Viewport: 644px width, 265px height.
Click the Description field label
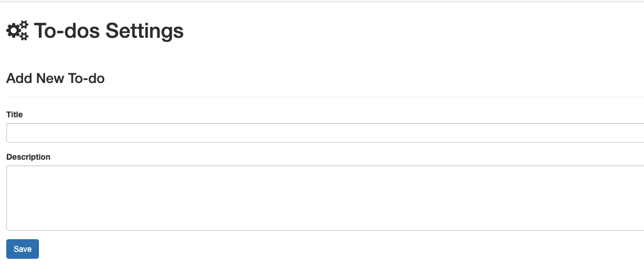pyautogui.click(x=28, y=157)
